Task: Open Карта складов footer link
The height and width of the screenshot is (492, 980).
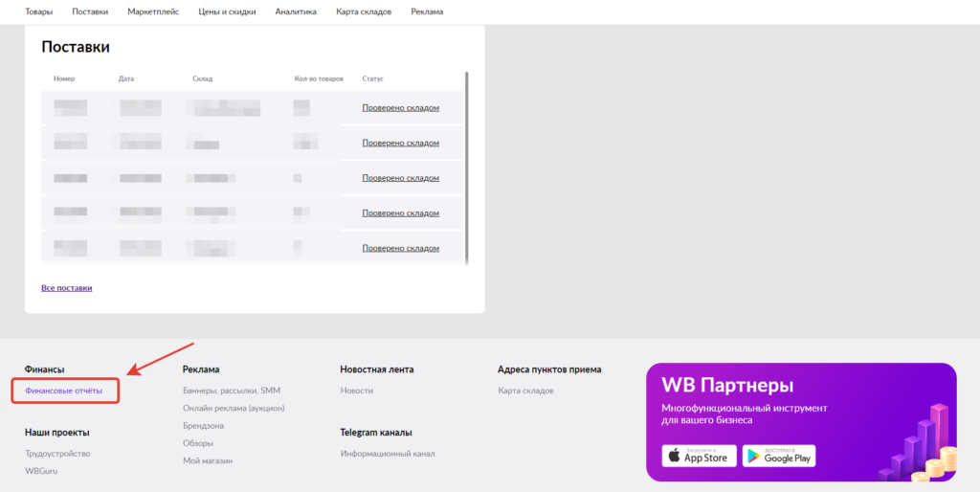Action: 525,391
